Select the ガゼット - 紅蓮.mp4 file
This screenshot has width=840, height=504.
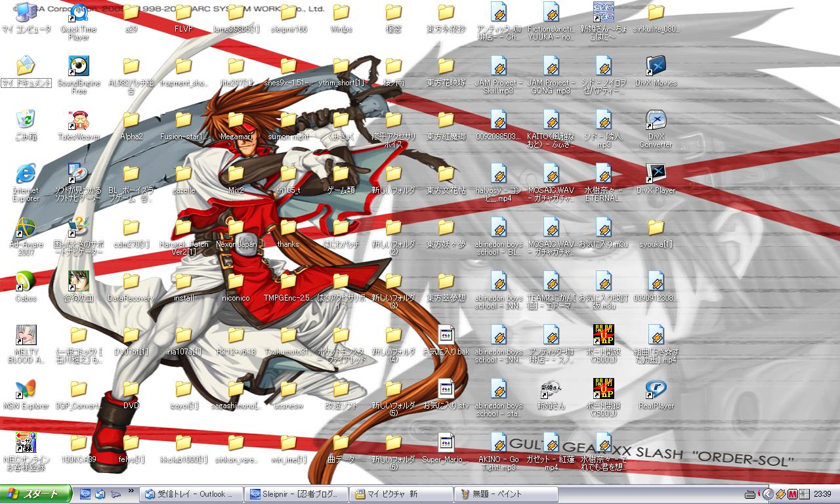pyautogui.click(x=551, y=451)
